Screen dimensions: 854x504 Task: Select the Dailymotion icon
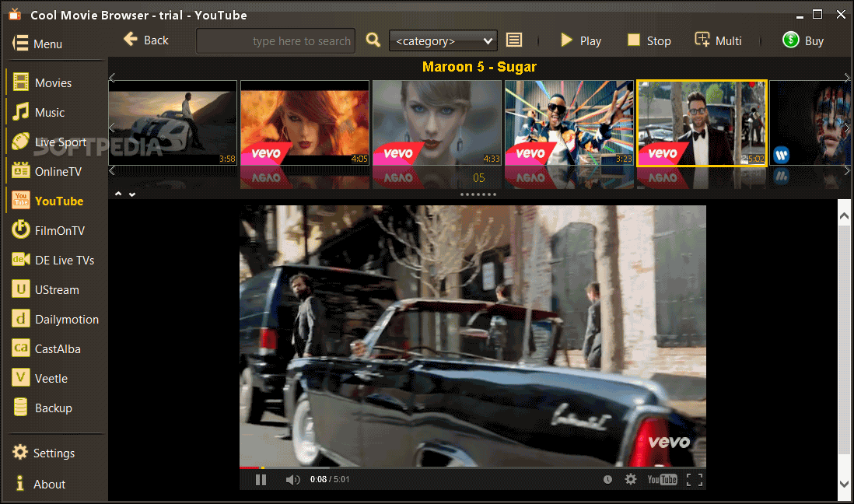(x=21, y=318)
